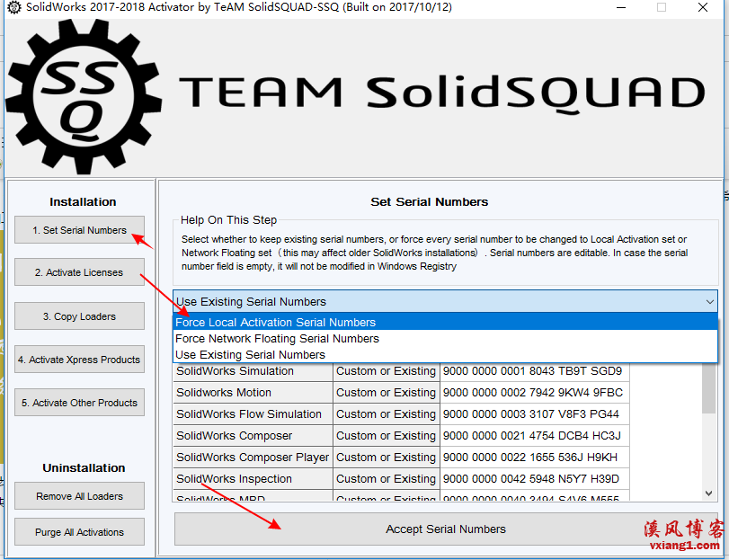Click Custom or Existing cell for SolidWorks Composer
The height and width of the screenshot is (560, 729).
coord(386,435)
